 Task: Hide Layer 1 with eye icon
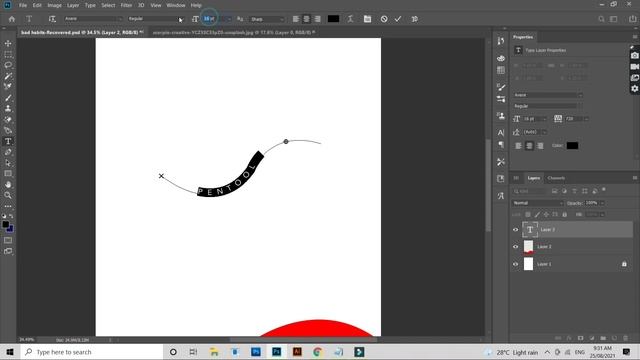pyautogui.click(x=515, y=264)
